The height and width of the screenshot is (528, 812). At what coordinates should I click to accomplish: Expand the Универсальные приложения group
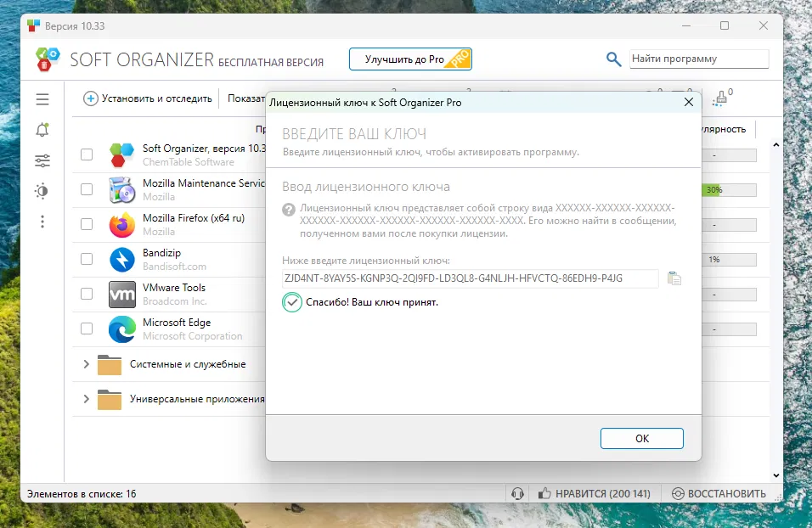click(87, 399)
